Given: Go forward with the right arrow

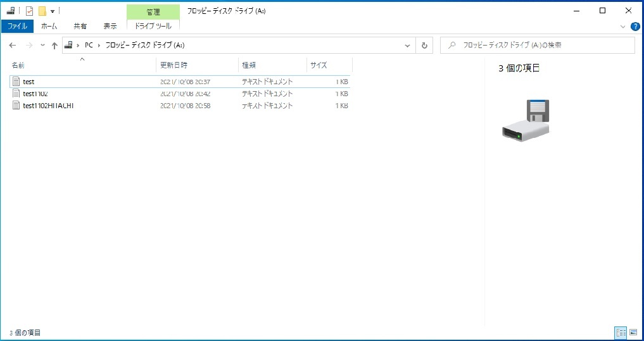Looking at the screenshot, I should tap(28, 46).
